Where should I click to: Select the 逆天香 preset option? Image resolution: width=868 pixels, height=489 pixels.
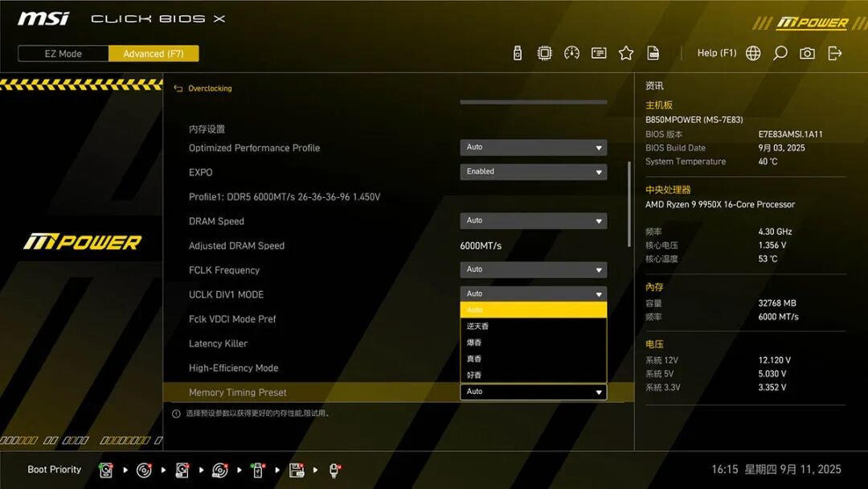point(533,327)
